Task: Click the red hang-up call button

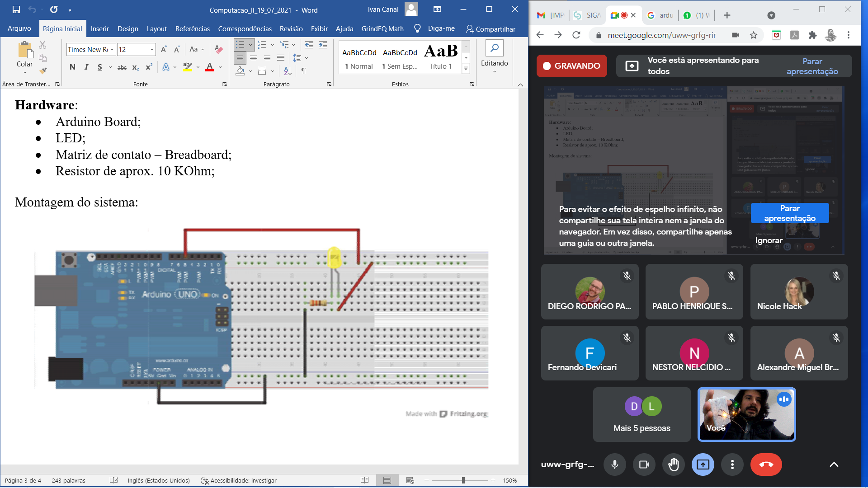Action: (766, 465)
